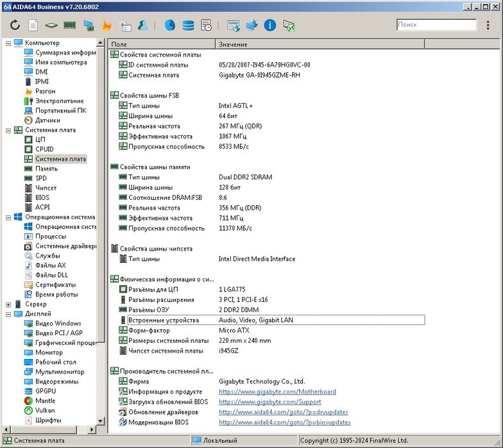Select Имя компьютера in the tree
The image size is (503, 448).
[x=61, y=62]
